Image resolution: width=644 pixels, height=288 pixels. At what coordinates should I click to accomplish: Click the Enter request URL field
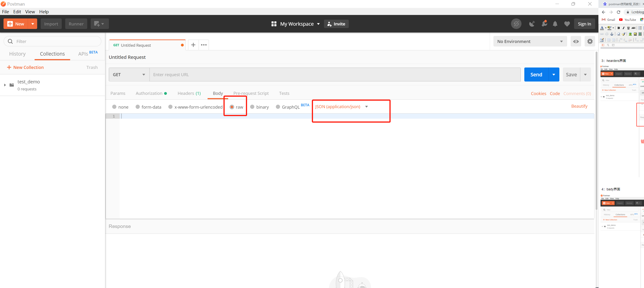pos(335,75)
